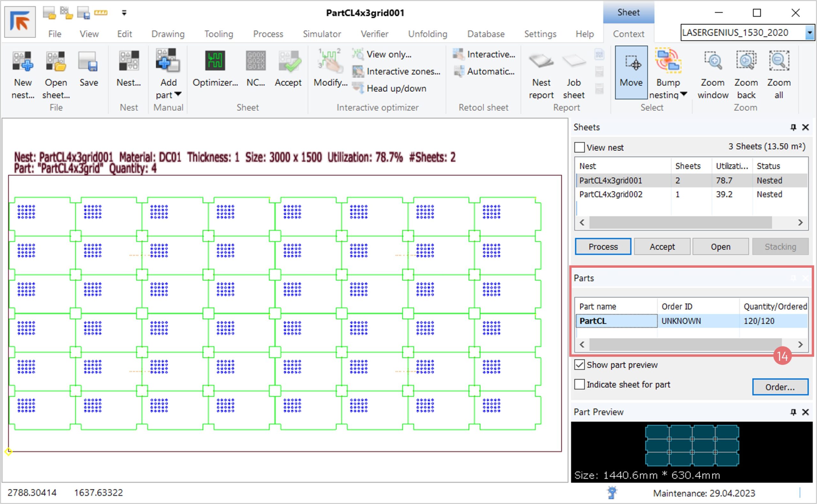Enable Indicate sheet for part
The image size is (817, 504).
580,384
